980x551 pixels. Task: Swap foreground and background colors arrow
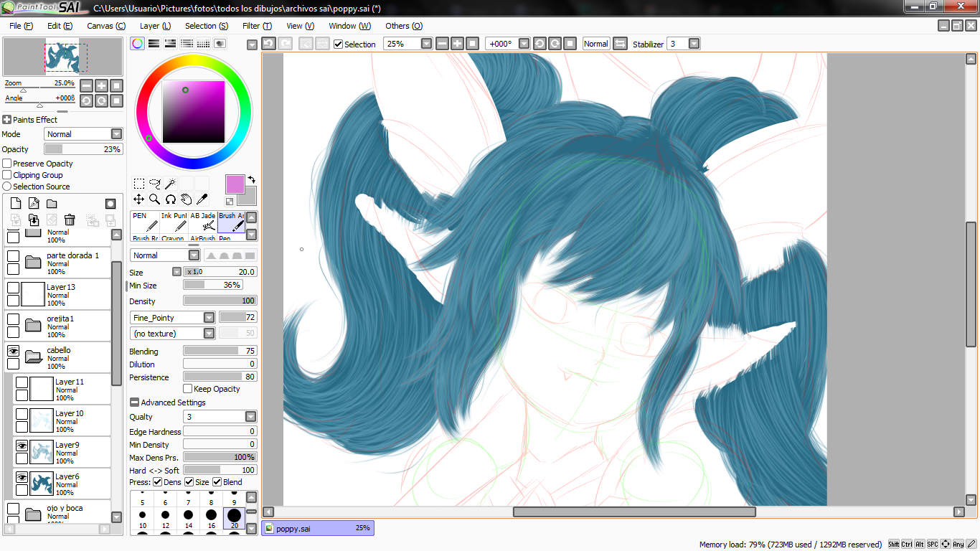(x=252, y=179)
